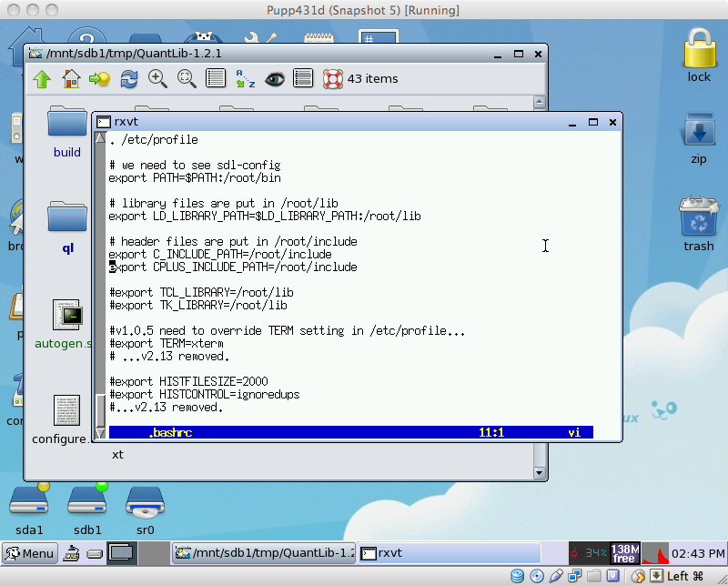The image size is (728, 585).
Task: Go up to the parent directory
Action: point(42,79)
